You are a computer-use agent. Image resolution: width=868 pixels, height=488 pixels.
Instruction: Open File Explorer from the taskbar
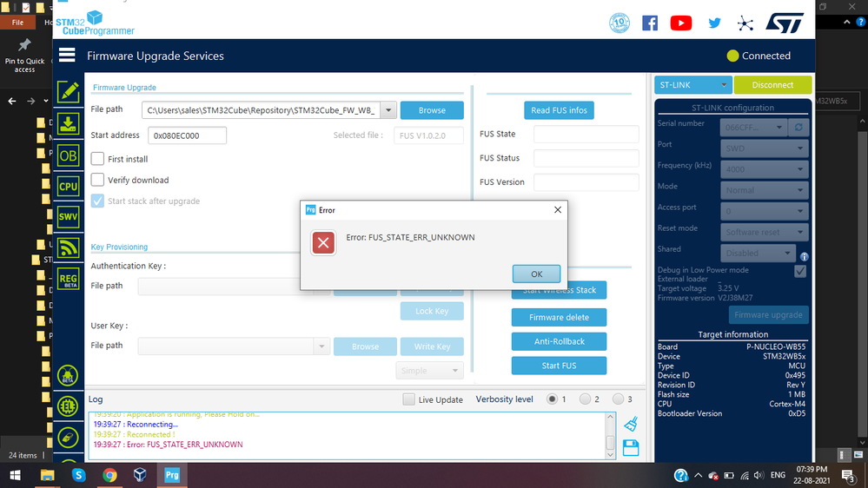pos(48,475)
